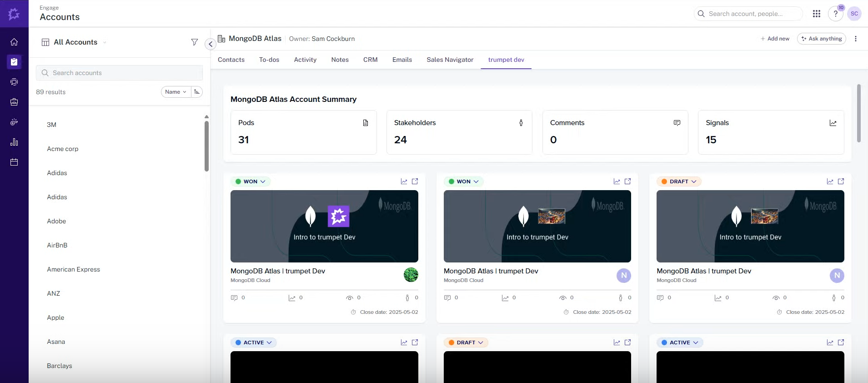Open the calendar icon in left sidebar
The height and width of the screenshot is (383, 868).
14,162
